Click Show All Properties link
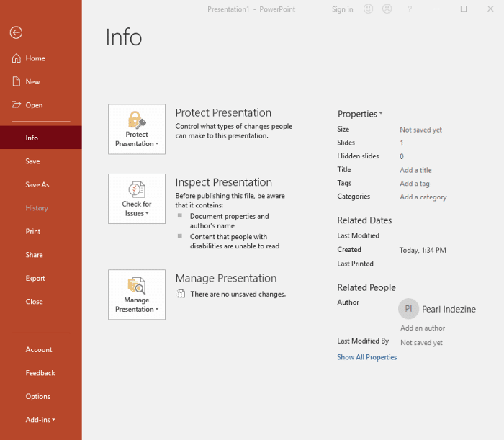Viewport: 504px width, 440px height. click(x=366, y=357)
